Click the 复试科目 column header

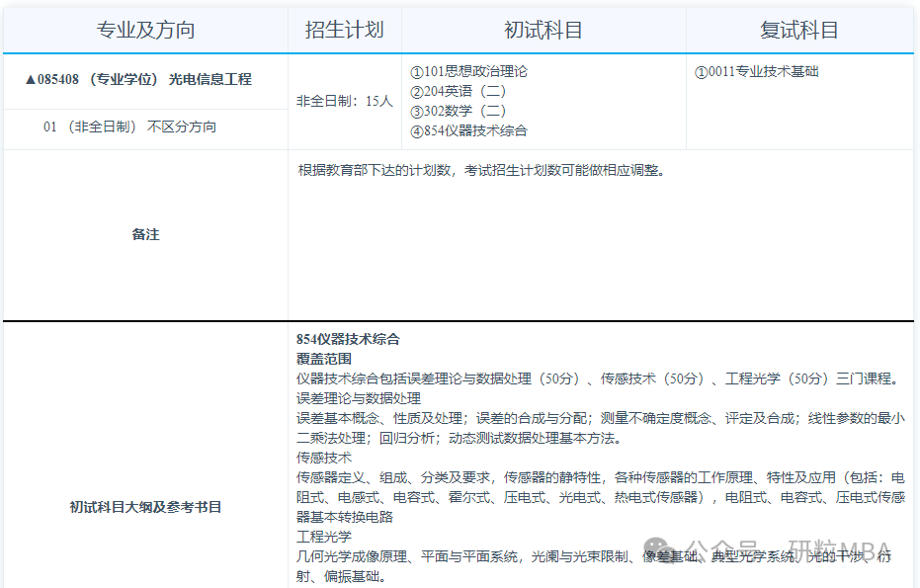tap(799, 30)
